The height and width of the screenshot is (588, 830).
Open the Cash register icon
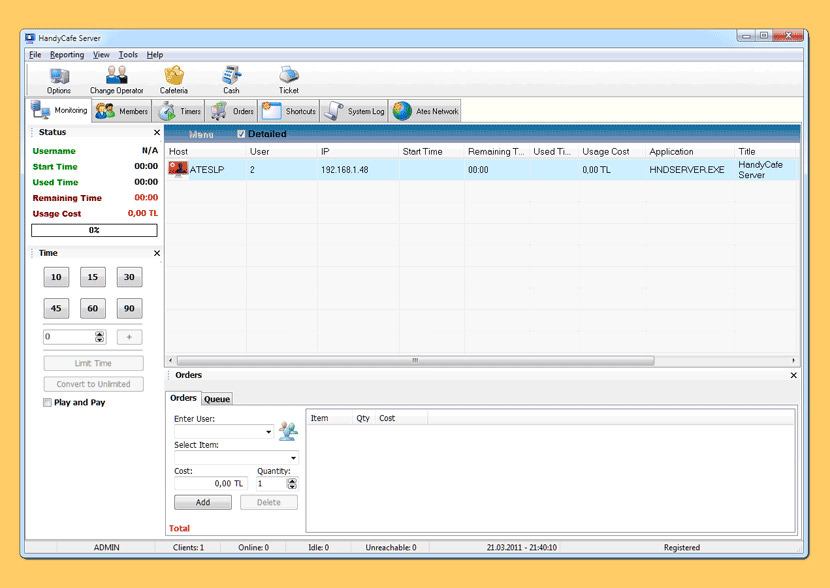point(231,80)
